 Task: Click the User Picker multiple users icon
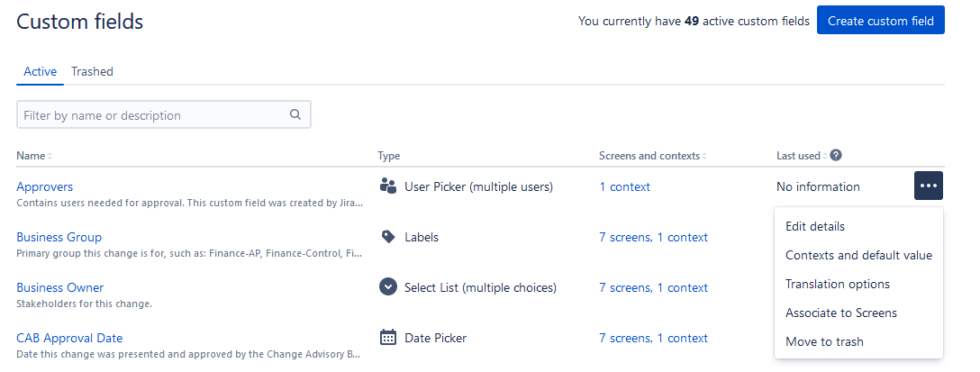(x=388, y=186)
